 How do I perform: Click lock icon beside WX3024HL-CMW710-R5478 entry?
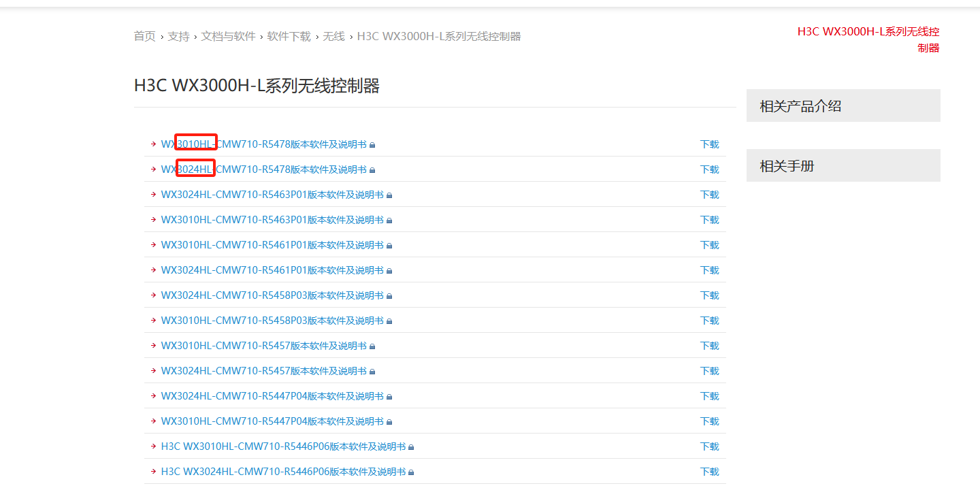click(x=372, y=170)
